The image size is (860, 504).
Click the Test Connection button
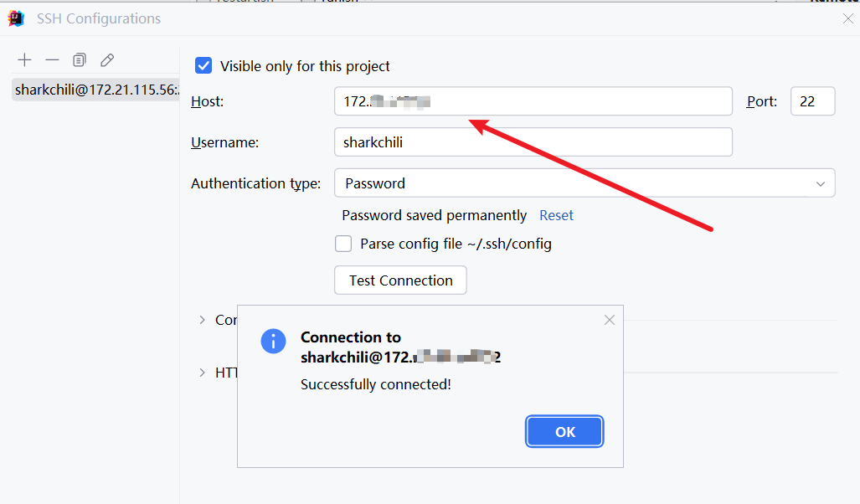[400, 280]
